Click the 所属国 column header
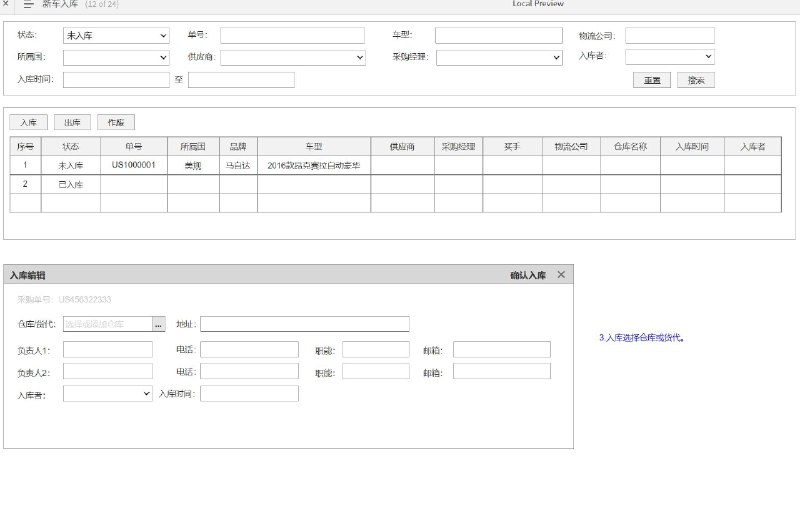 click(x=193, y=146)
